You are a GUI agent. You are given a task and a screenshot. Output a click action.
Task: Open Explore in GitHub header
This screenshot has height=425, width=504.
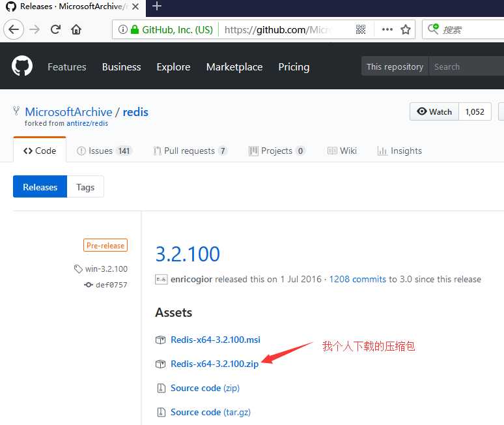[173, 67]
